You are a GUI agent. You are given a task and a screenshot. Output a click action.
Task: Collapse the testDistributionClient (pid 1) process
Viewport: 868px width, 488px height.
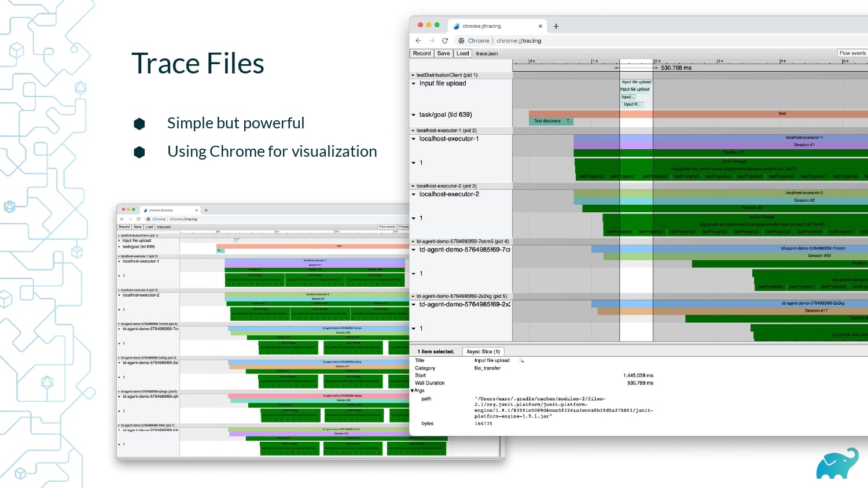[413, 75]
